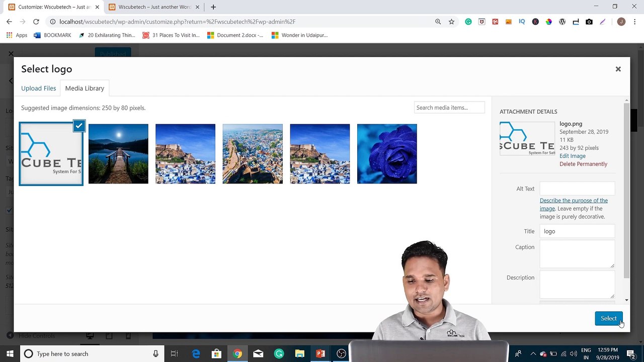The height and width of the screenshot is (362, 644).
Task: Open the Wi-Fi network tray icon
Action: pyautogui.click(x=563, y=354)
